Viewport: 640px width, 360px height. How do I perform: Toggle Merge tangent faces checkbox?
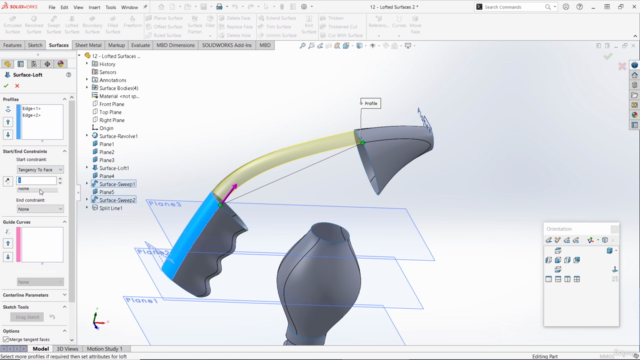click(x=6, y=339)
